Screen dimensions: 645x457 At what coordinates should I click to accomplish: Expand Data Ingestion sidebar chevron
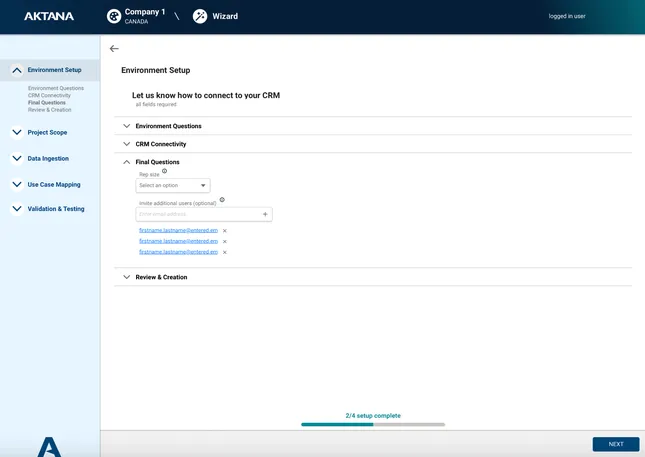(x=17, y=158)
